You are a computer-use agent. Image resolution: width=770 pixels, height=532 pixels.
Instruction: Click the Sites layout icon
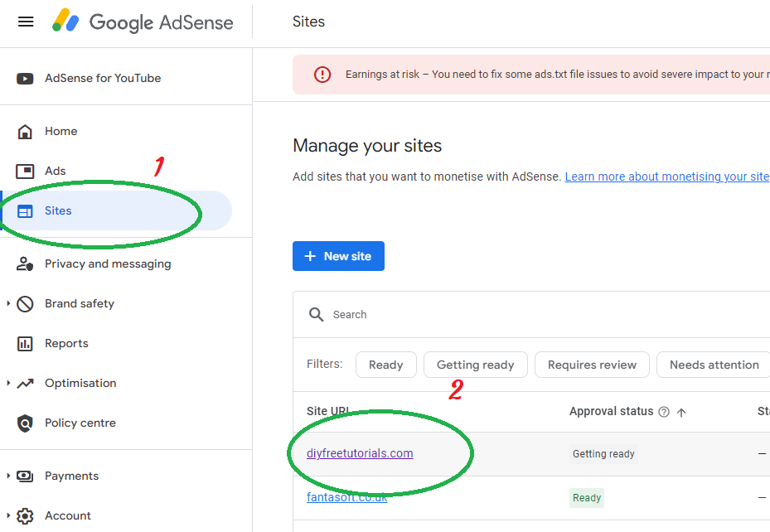25,211
